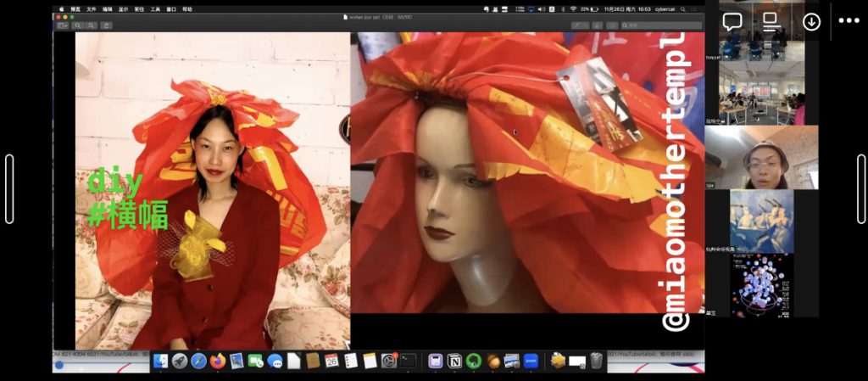The width and height of the screenshot is (868, 381).
Task: Open the Trash in the Dock
Action: coord(596,361)
